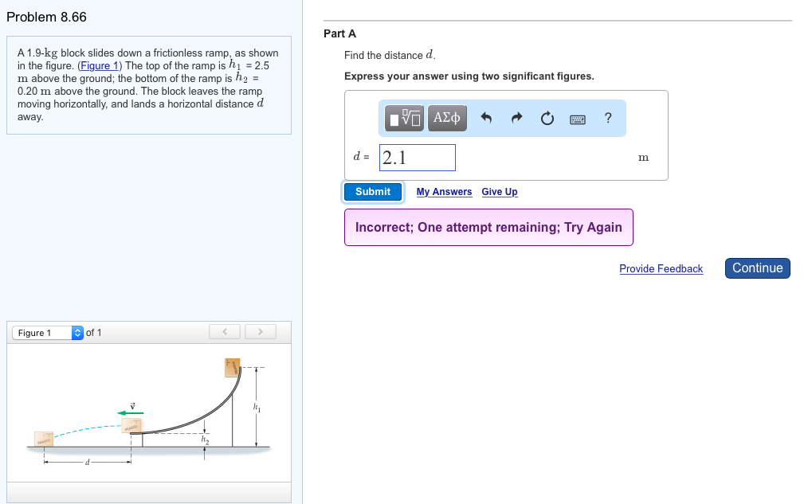Click the Figure 1 selector down arrow
Screen dimensions: 812x504
click(x=77, y=335)
